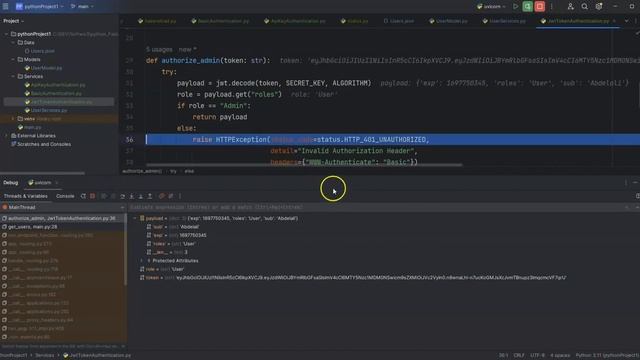Click the '5 usages' inlay hint
This screenshot has height=360, width=640.
coord(159,49)
